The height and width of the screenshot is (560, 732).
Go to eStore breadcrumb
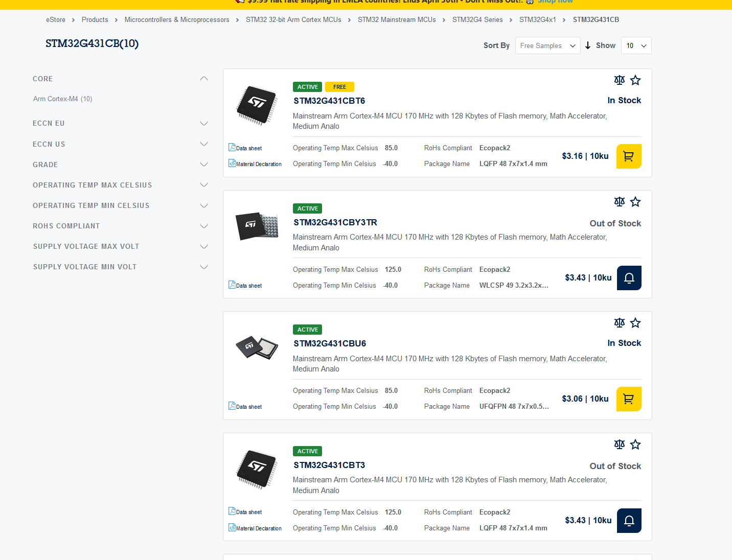coord(56,20)
